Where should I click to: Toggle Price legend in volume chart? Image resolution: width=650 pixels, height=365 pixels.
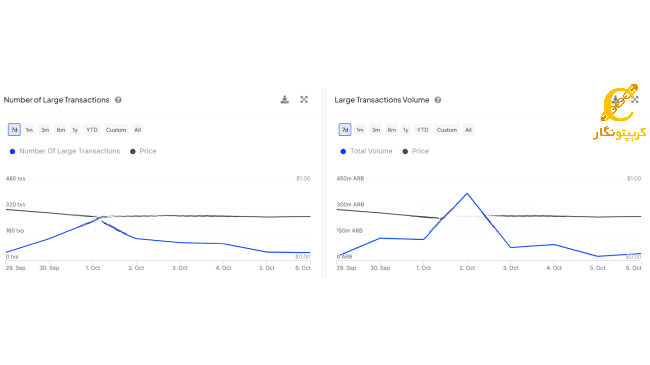tap(416, 151)
